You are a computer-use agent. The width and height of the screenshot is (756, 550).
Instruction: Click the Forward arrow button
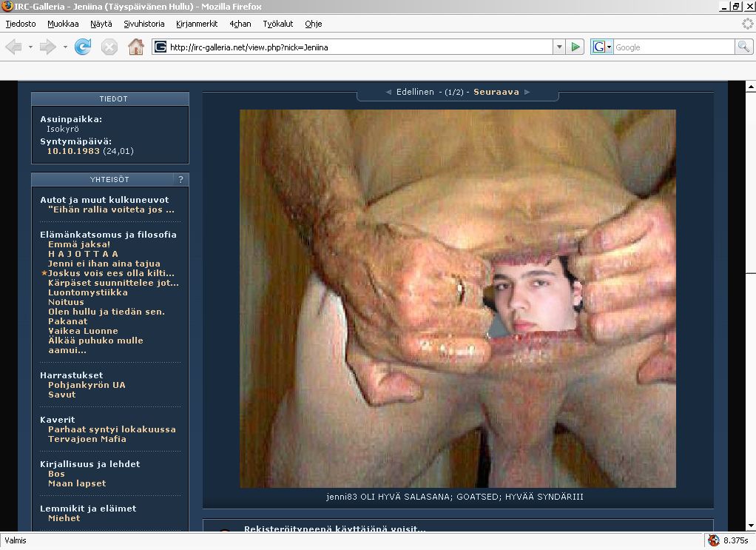point(48,47)
